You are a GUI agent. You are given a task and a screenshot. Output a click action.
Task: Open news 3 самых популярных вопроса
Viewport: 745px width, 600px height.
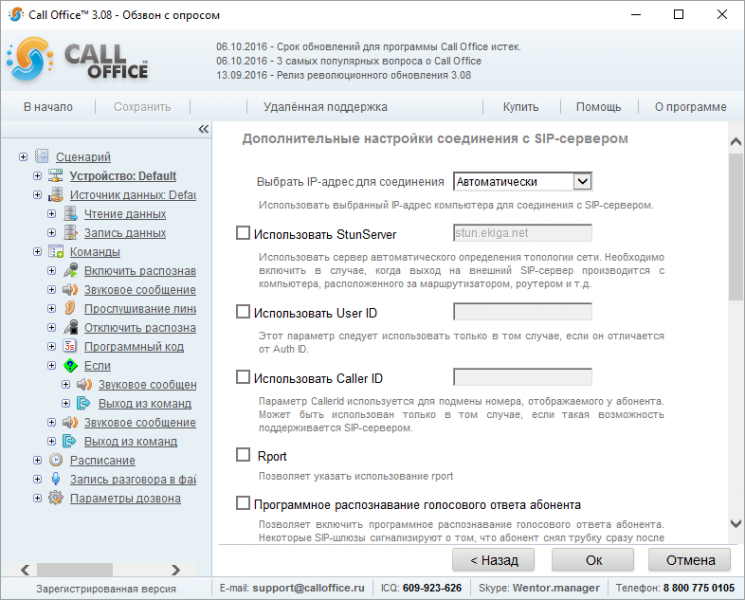[x=348, y=61]
